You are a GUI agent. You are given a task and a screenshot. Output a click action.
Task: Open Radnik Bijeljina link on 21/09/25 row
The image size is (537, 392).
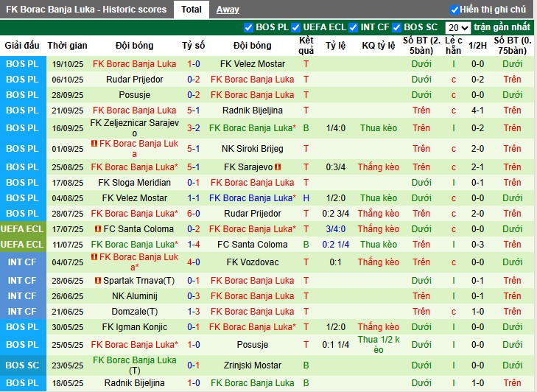pyautogui.click(x=253, y=111)
